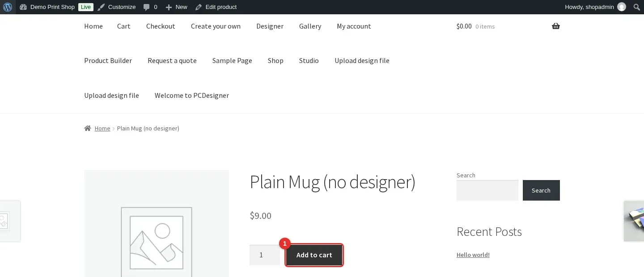Click Home breadcrumb link
Viewport: 644px width, 277px height.
102,128
